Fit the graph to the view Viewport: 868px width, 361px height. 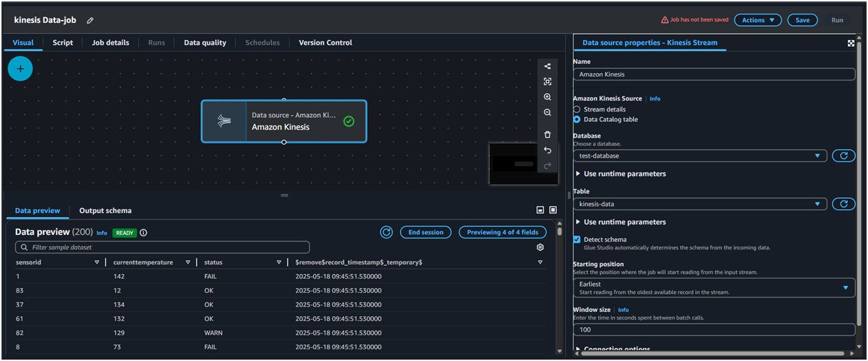click(547, 82)
